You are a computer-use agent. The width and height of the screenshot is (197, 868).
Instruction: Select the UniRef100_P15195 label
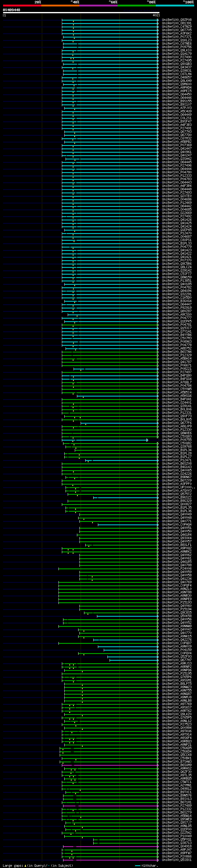point(177,674)
